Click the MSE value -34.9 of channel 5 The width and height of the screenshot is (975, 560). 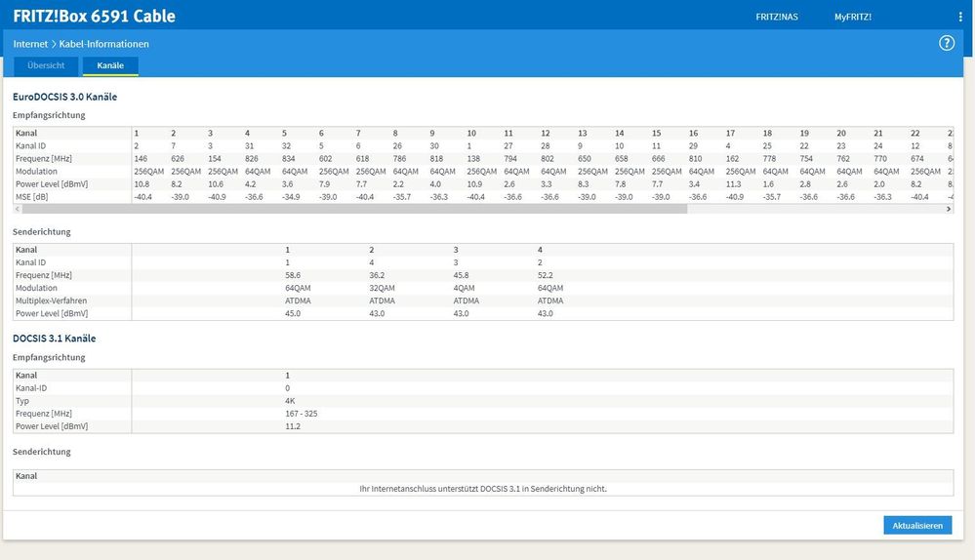coord(291,197)
